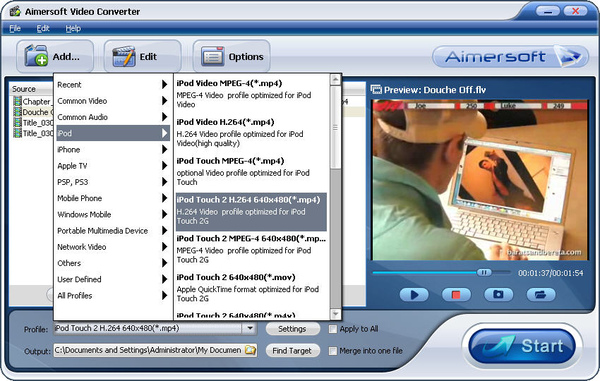Viewport: 600px width, 381px height.
Task: Select the first Title_03 file row
Action: (33, 123)
